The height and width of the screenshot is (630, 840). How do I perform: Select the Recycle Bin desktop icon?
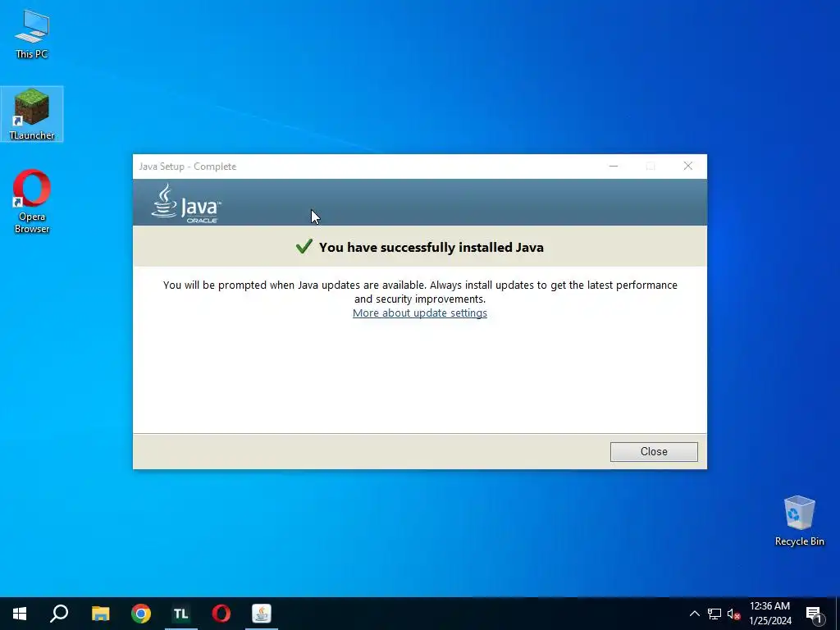(x=799, y=521)
